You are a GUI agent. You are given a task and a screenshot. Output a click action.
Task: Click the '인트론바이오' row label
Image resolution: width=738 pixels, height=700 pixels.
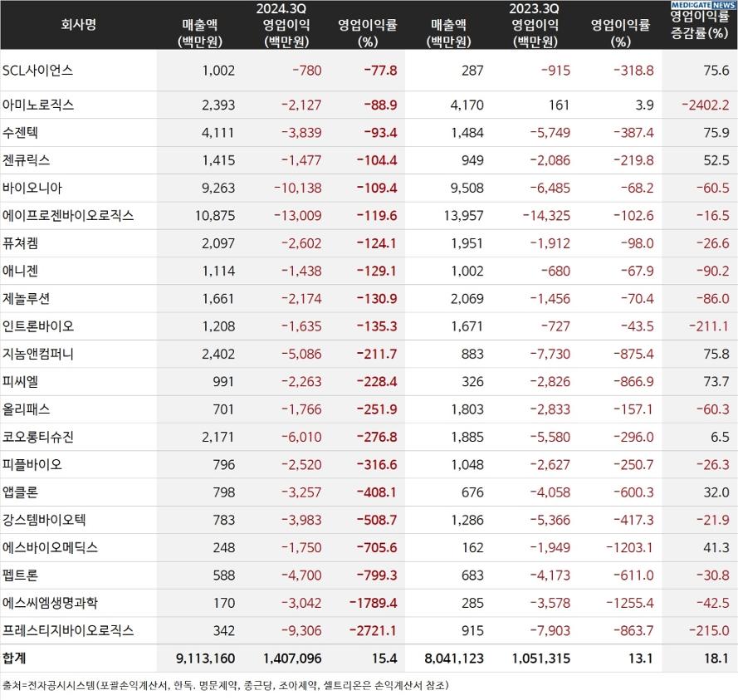[38, 326]
